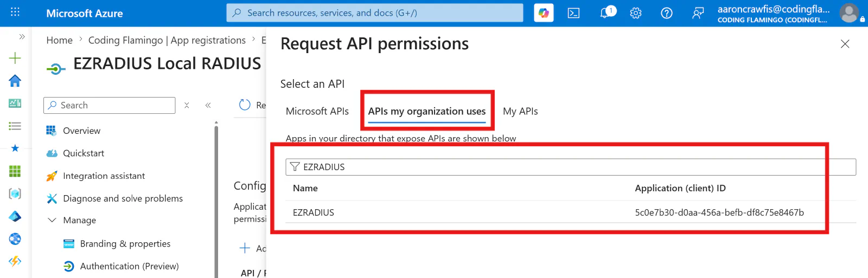Switch to My APIs tab
The height and width of the screenshot is (278, 868).
pyautogui.click(x=520, y=111)
